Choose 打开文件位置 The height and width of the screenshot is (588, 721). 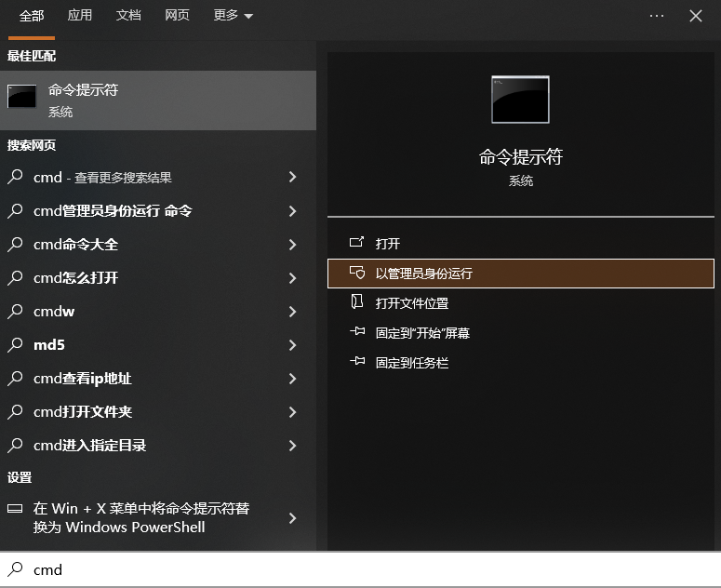[x=521, y=303]
